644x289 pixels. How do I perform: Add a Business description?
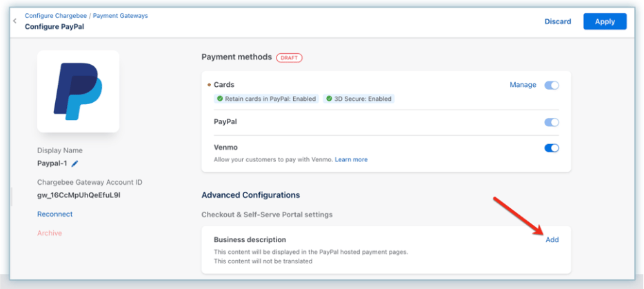coord(552,239)
